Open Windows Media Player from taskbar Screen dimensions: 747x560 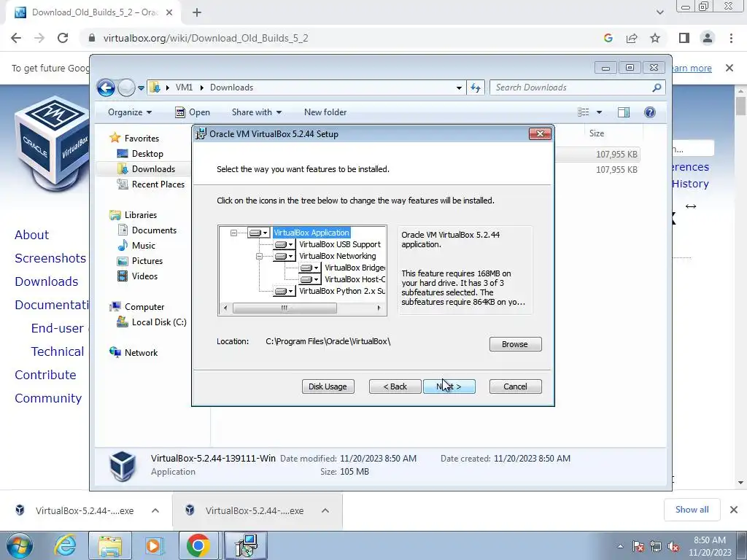pyautogui.click(x=153, y=545)
